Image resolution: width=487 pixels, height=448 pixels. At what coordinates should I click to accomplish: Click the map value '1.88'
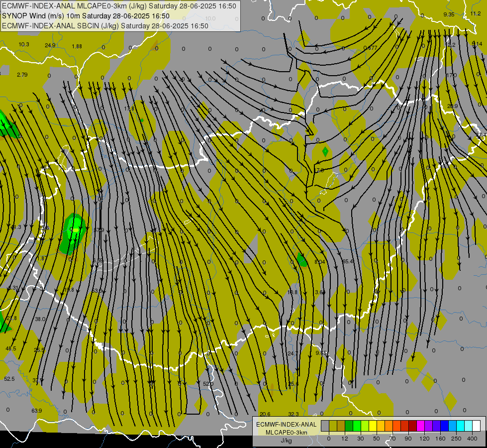point(77,46)
